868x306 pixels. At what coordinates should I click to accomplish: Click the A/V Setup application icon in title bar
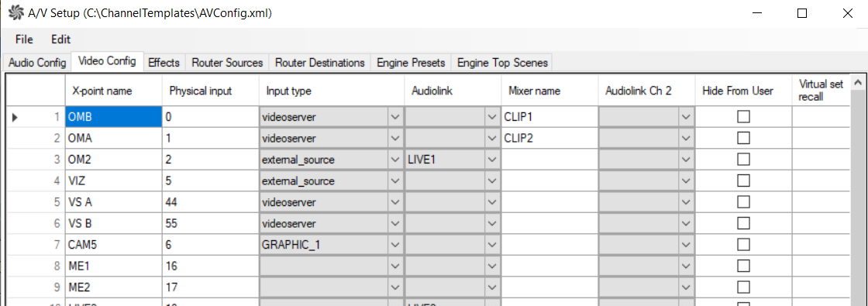coord(16,13)
